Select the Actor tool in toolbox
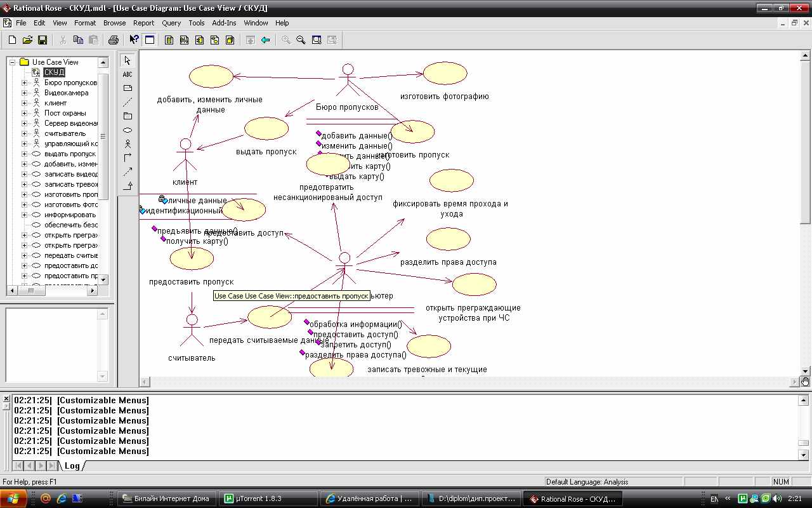 128,144
